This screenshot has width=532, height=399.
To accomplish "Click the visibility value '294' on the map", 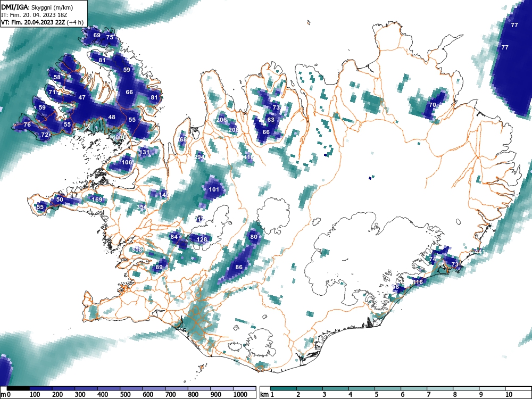I will [199, 157].
